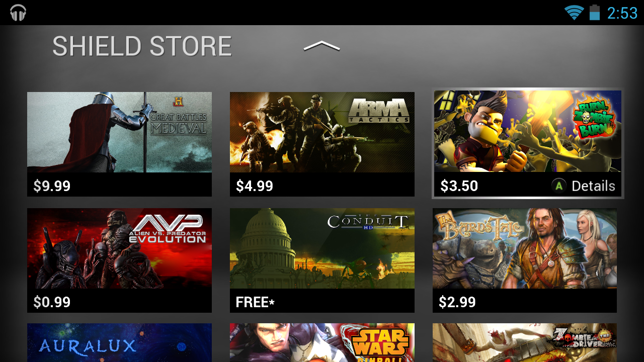Screen dimensions: 644x362
Task: Select the Great Battles Medieval thumbnail
Action: pos(119,132)
